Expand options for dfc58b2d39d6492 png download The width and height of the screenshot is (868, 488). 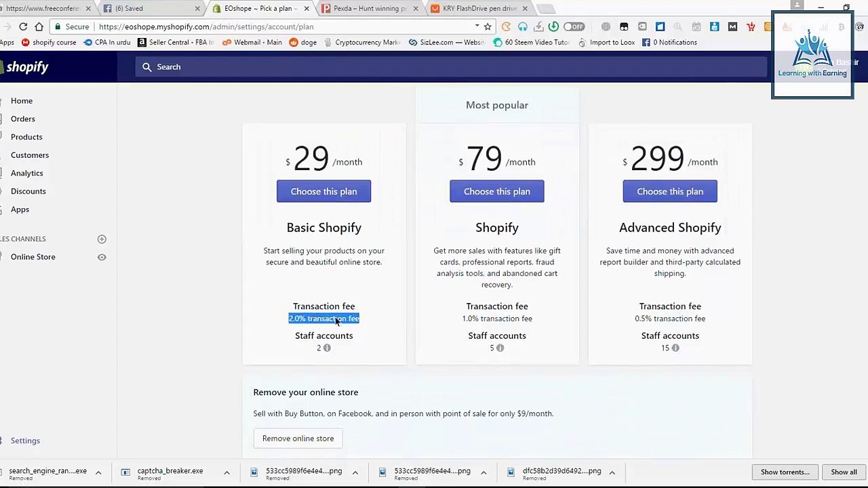[x=612, y=472]
